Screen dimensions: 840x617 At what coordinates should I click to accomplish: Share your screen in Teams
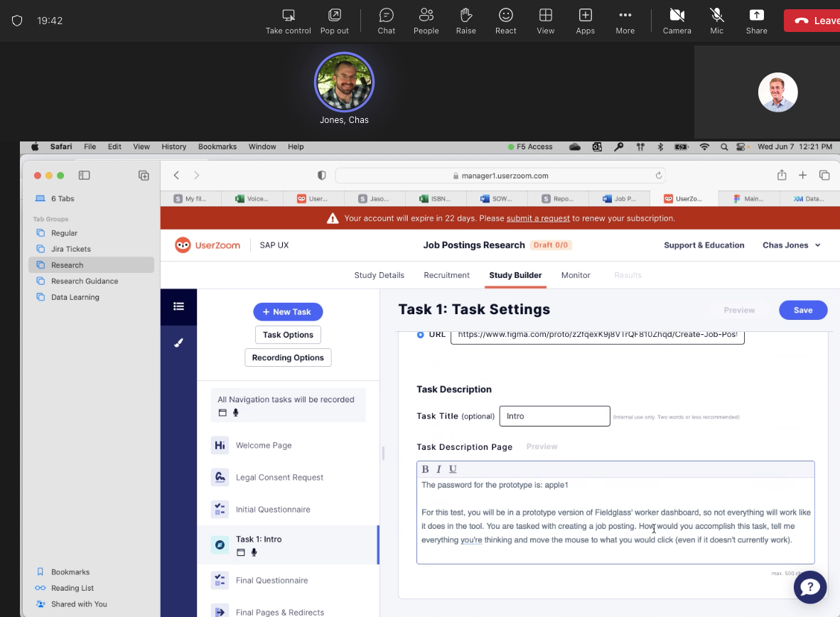(x=756, y=21)
